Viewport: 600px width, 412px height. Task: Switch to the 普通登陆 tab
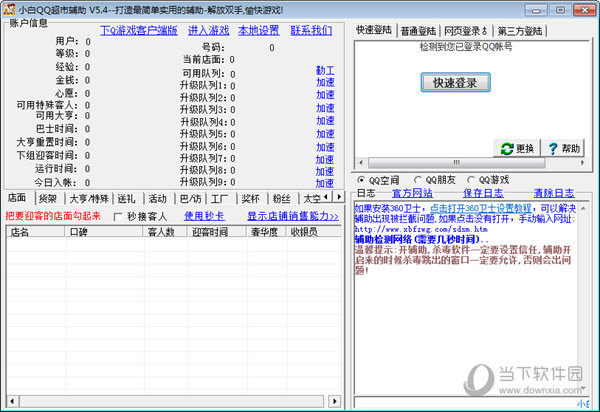418,31
